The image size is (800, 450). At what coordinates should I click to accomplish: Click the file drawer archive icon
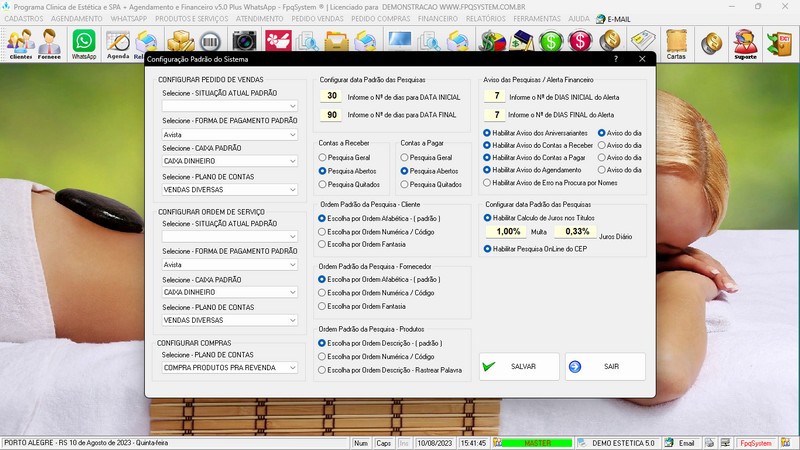point(337,41)
